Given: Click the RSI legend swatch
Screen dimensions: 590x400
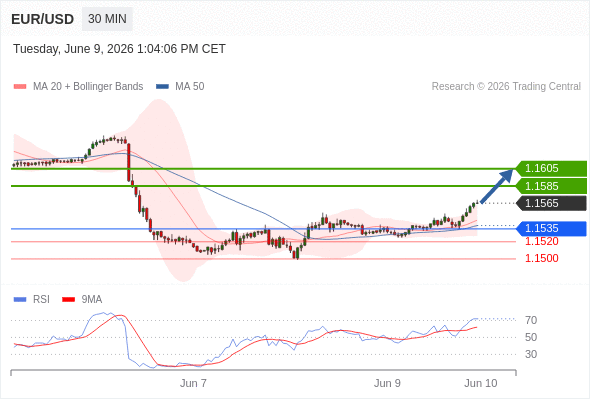Looking at the screenshot, I should tap(20, 300).
